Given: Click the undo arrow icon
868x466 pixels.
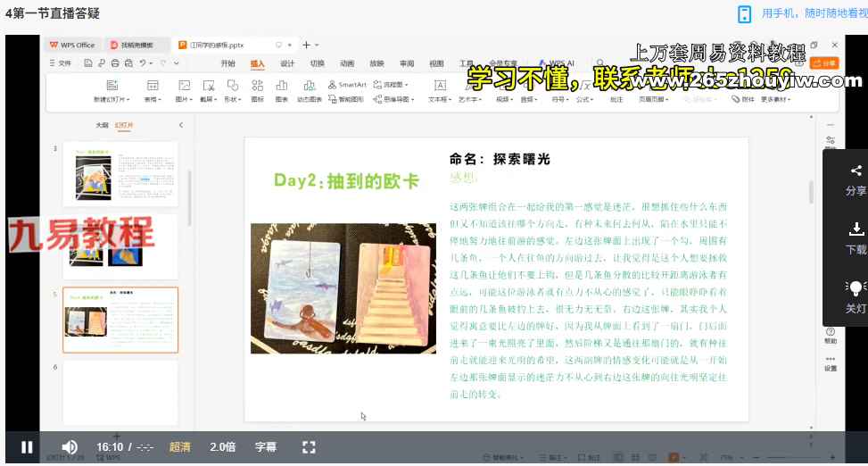Looking at the screenshot, I should [x=143, y=63].
